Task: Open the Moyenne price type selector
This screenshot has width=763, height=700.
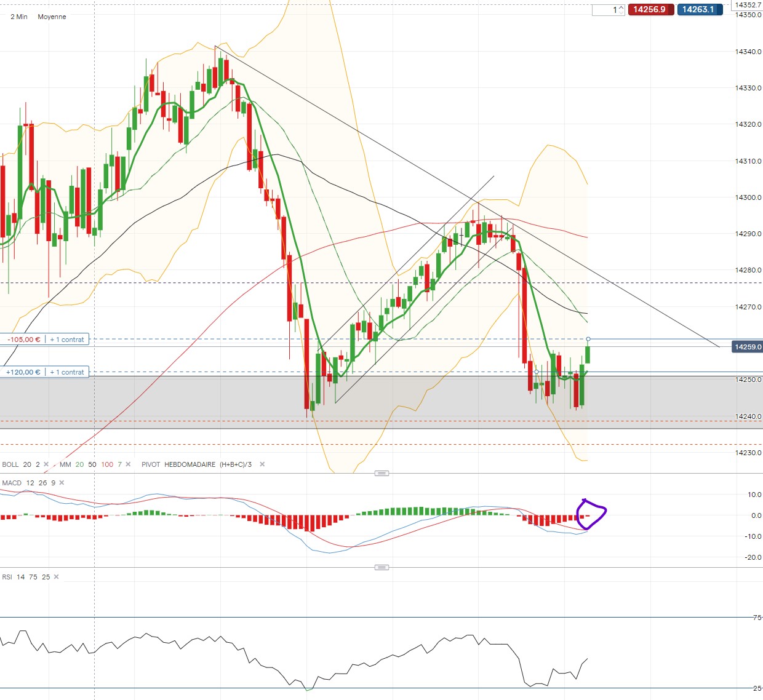Action: (x=52, y=17)
